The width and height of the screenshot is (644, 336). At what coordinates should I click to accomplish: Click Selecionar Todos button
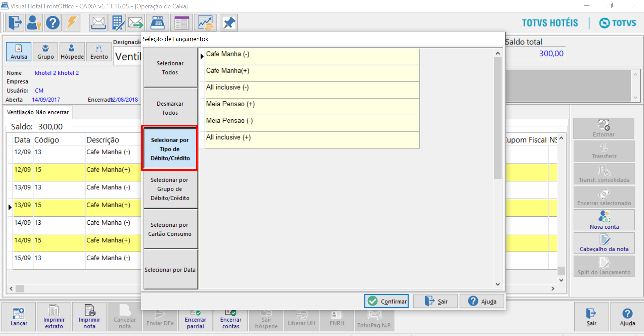tap(170, 68)
